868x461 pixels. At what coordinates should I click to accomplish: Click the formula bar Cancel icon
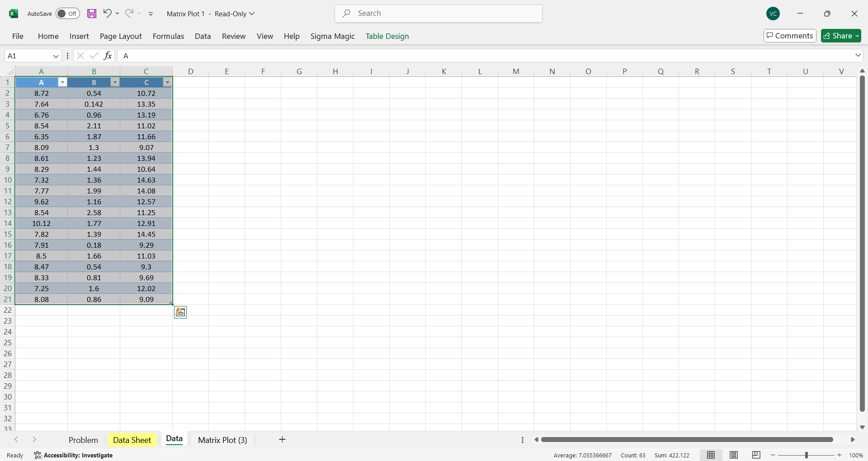click(x=80, y=56)
